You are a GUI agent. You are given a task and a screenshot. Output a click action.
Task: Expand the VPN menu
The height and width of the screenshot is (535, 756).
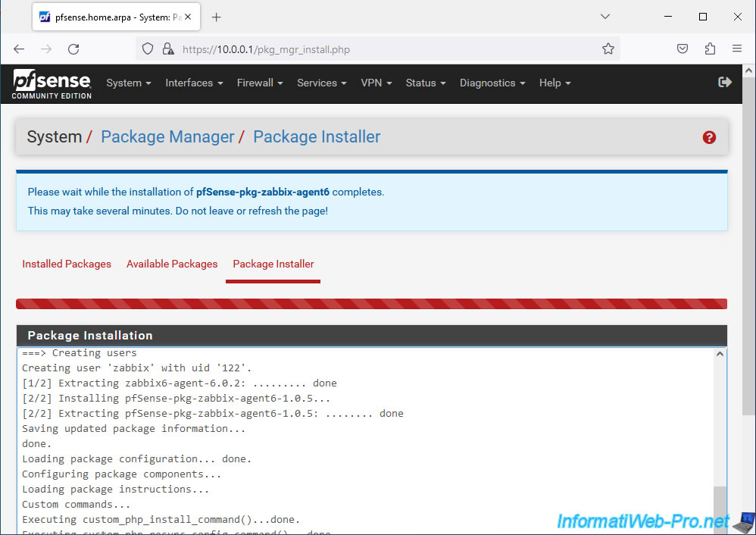pos(376,83)
